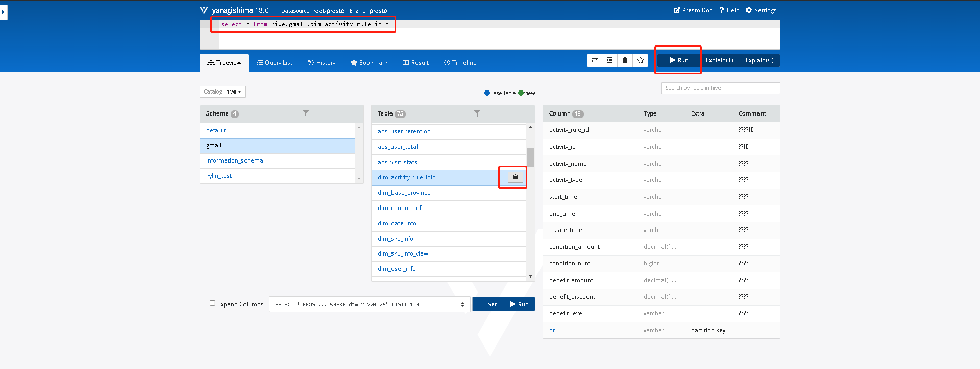Viewport: 980px width, 369px height.
Task: Click the benefit_discount column name
Action: pyautogui.click(x=572, y=297)
